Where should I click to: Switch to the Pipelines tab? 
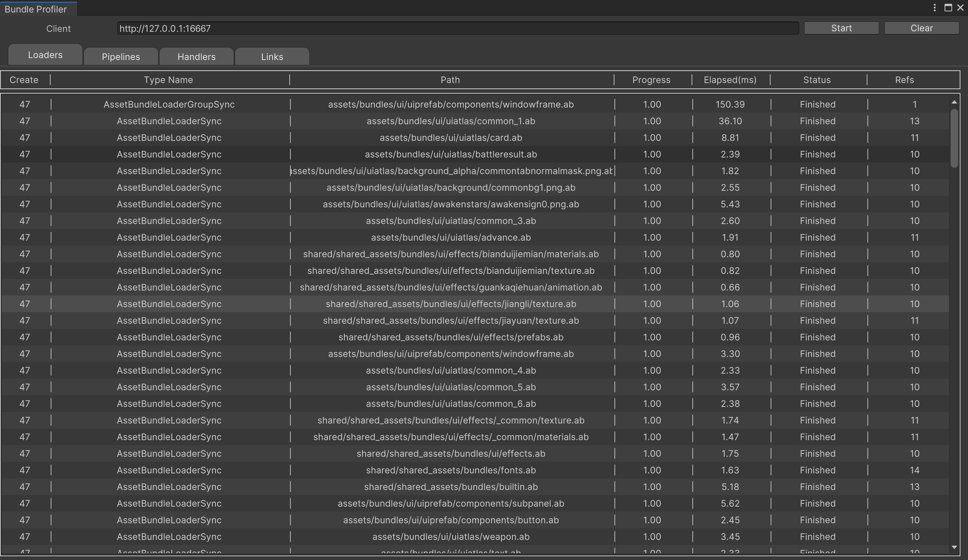(121, 57)
